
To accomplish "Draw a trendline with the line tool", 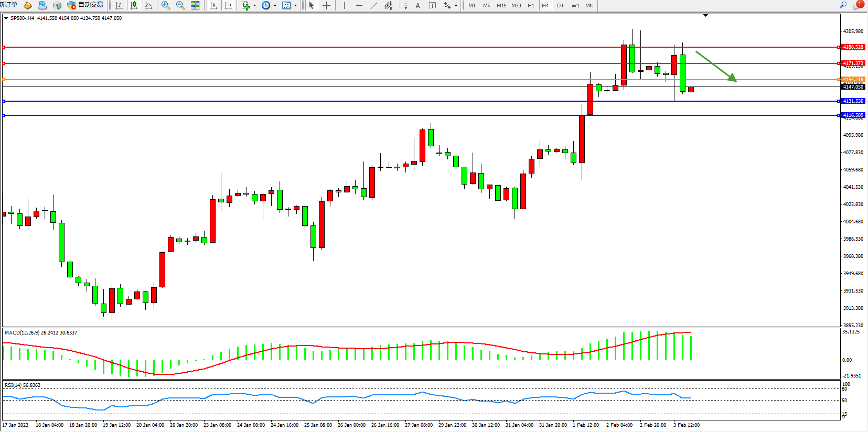I will tap(373, 5).
